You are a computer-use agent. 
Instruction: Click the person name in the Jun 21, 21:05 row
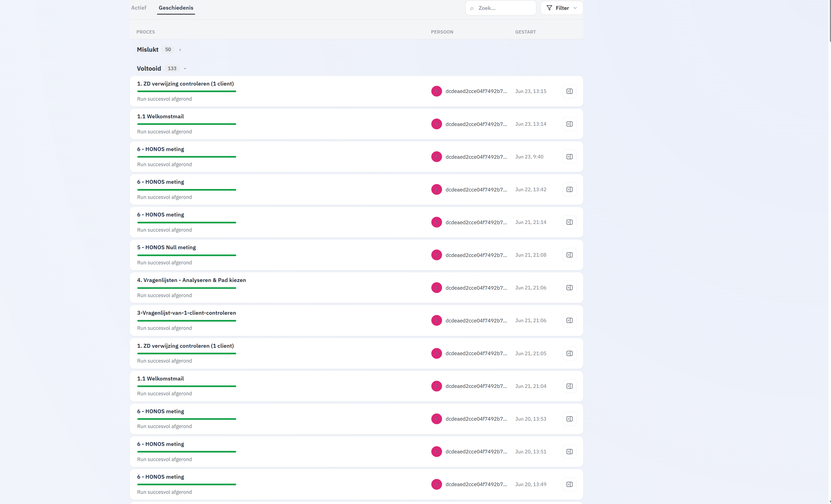click(476, 353)
